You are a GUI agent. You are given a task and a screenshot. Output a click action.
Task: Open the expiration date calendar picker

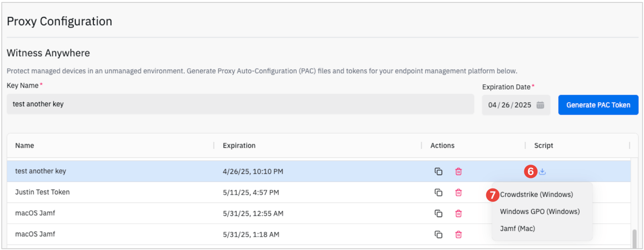(540, 105)
